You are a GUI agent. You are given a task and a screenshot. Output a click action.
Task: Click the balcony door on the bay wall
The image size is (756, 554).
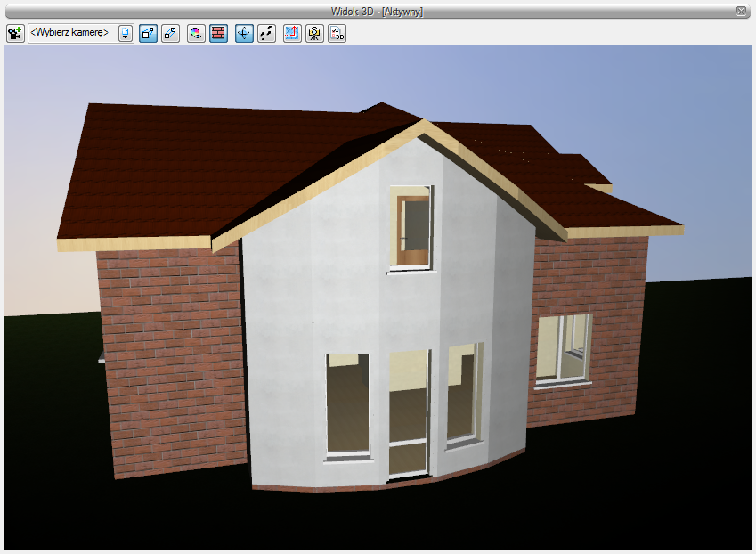(x=409, y=413)
